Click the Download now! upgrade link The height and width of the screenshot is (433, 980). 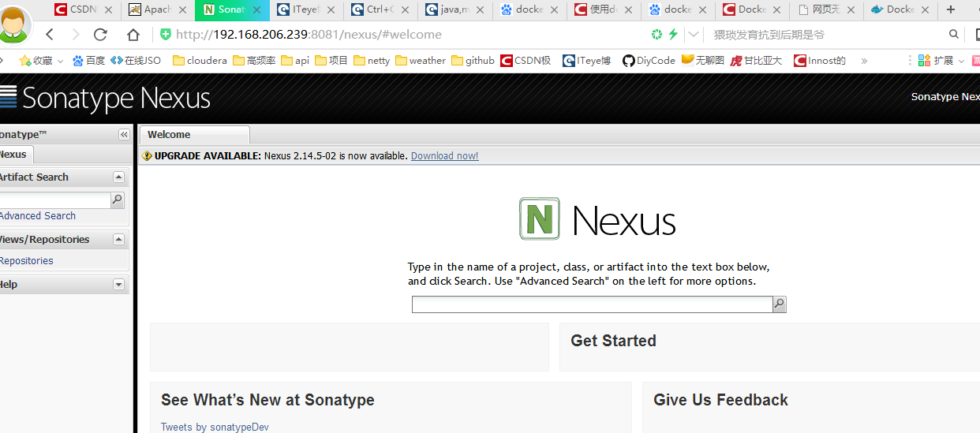(x=444, y=156)
